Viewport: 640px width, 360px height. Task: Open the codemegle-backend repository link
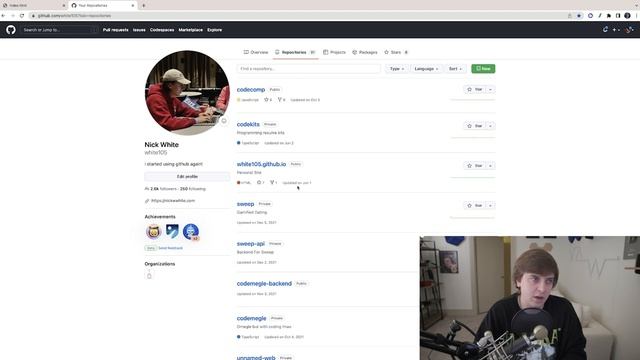(264, 283)
